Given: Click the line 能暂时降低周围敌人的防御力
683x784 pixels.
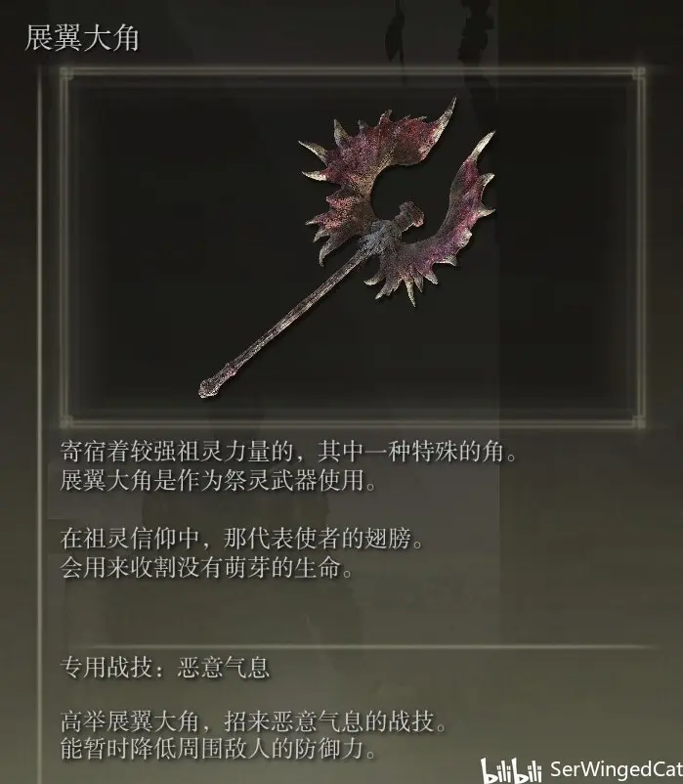Looking at the screenshot, I should [218, 749].
